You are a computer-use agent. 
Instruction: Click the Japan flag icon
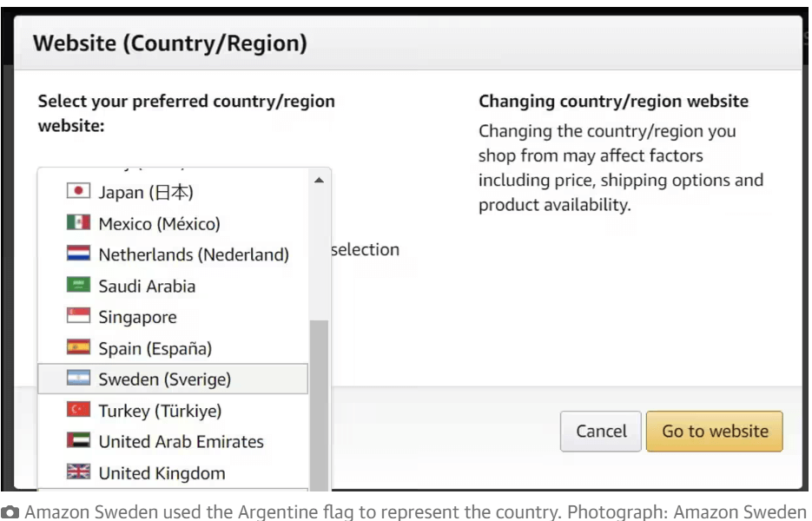(79, 191)
